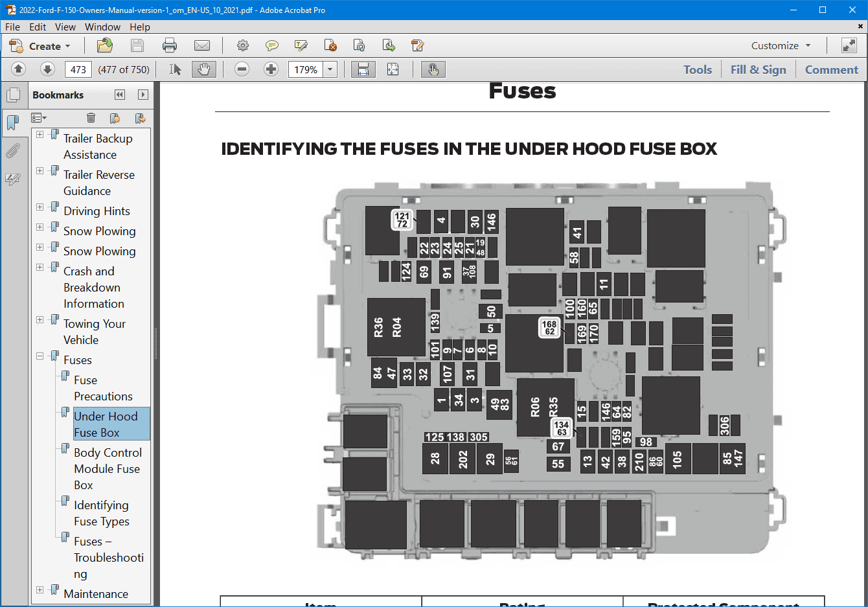Viewport: 868px width, 607px height.
Task: Select the Hand tool
Action: (x=204, y=69)
